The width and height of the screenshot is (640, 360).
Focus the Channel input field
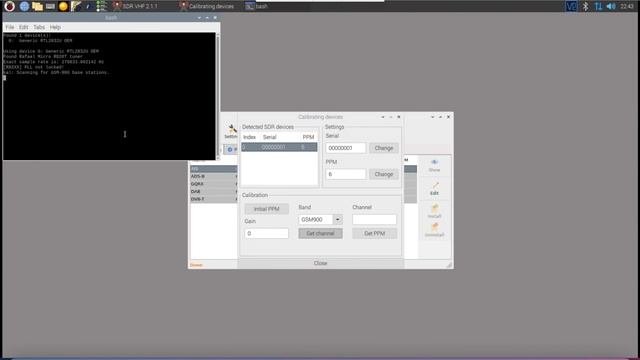pyautogui.click(x=374, y=219)
